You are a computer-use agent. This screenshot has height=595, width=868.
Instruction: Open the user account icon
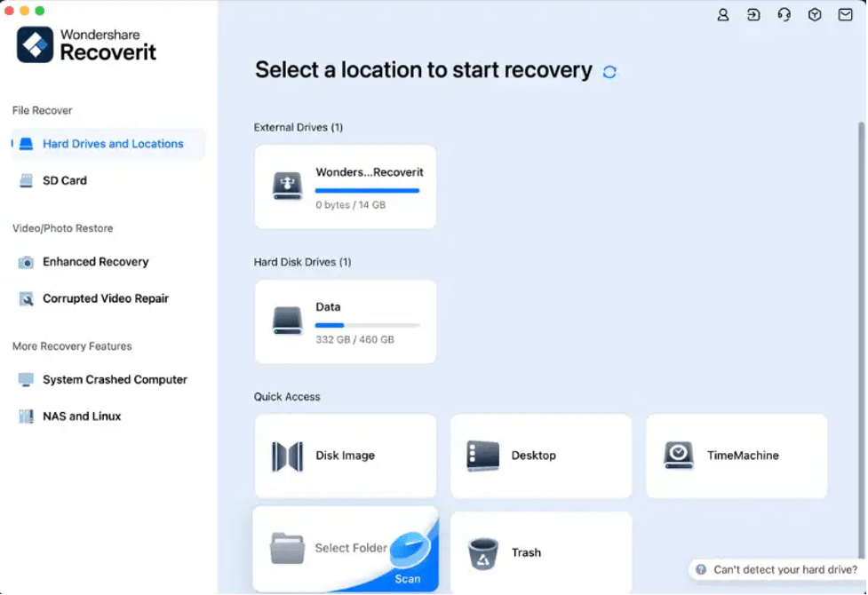pos(723,15)
